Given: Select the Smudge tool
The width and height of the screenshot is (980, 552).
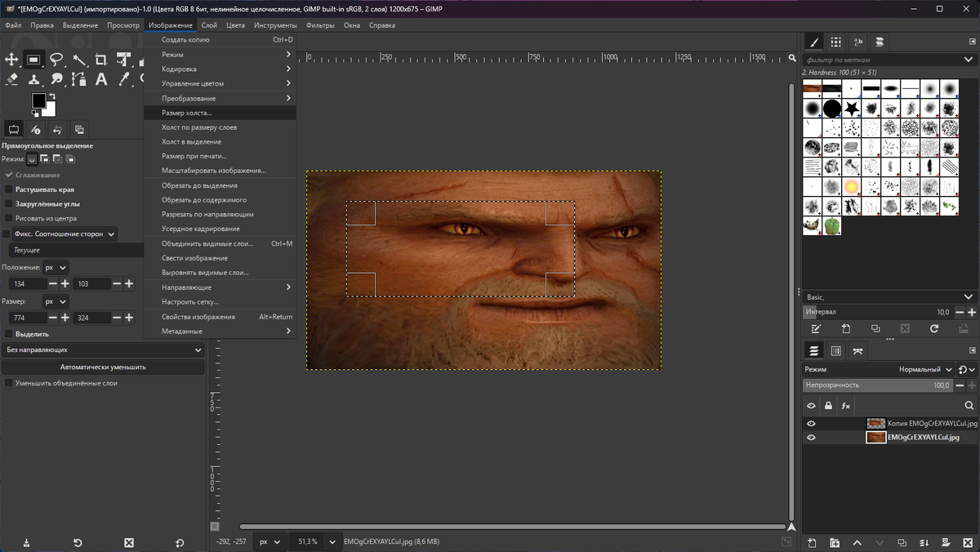Looking at the screenshot, I should [56, 79].
